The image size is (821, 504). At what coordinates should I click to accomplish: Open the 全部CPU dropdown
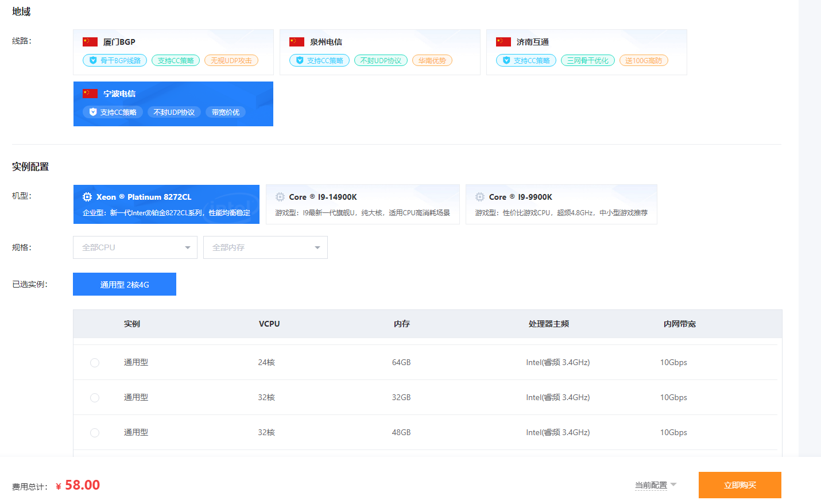tap(135, 247)
